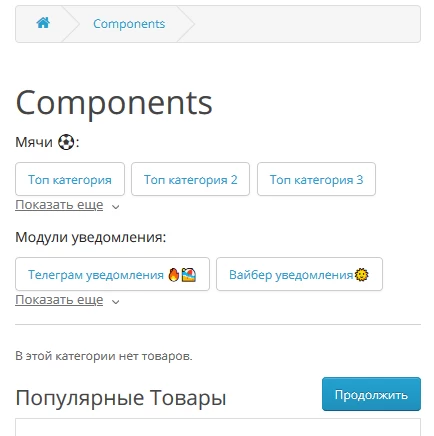Show more notification modules via Показать еще
This screenshot has width=434, height=436.
(59, 300)
